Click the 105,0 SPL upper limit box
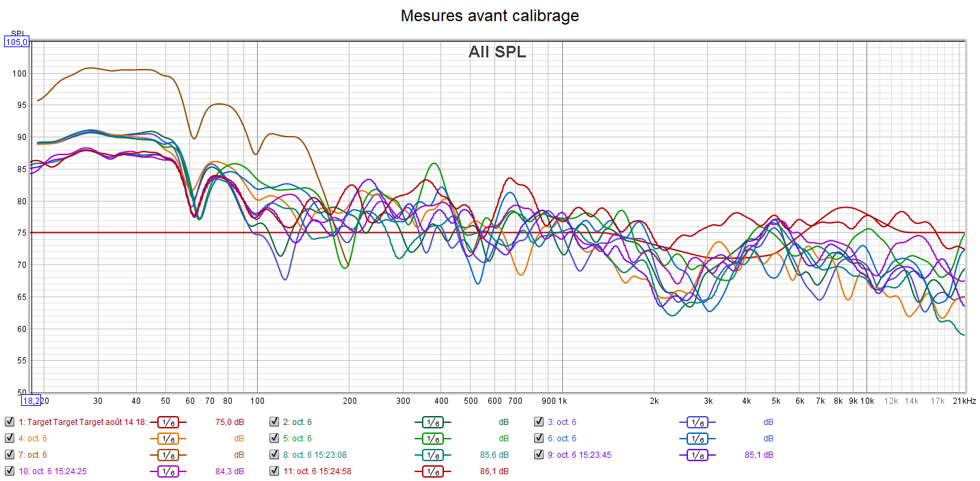Image resolution: width=980 pixels, height=481 pixels. click(16, 42)
